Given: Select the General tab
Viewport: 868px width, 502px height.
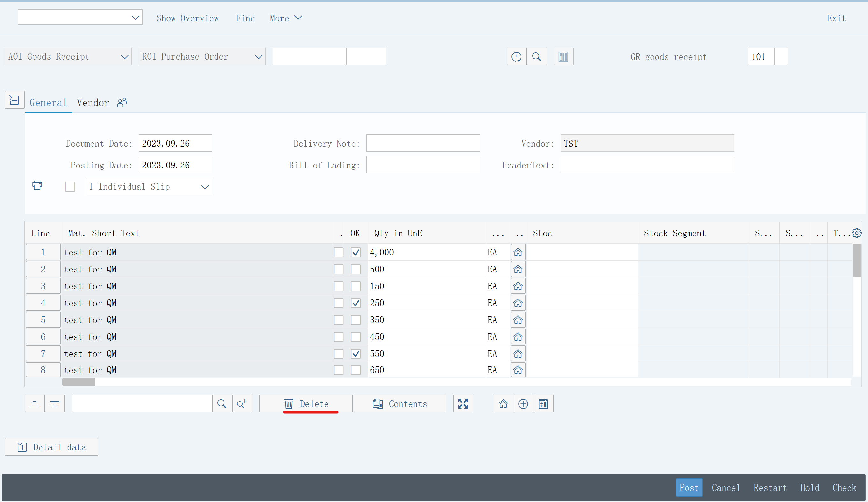Looking at the screenshot, I should (48, 102).
